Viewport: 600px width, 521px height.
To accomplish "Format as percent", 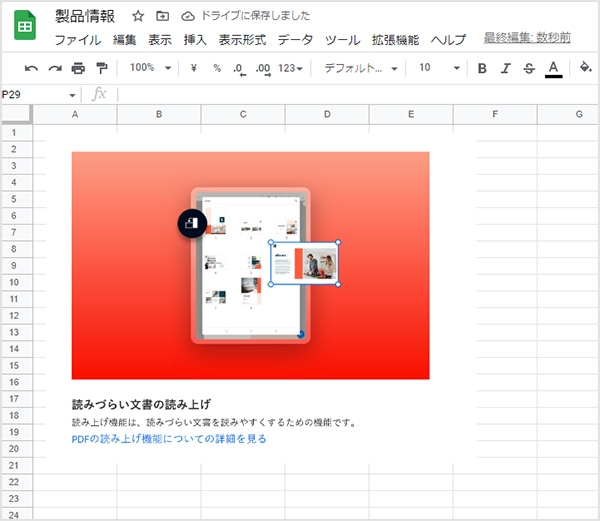I will (x=217, y=68).
